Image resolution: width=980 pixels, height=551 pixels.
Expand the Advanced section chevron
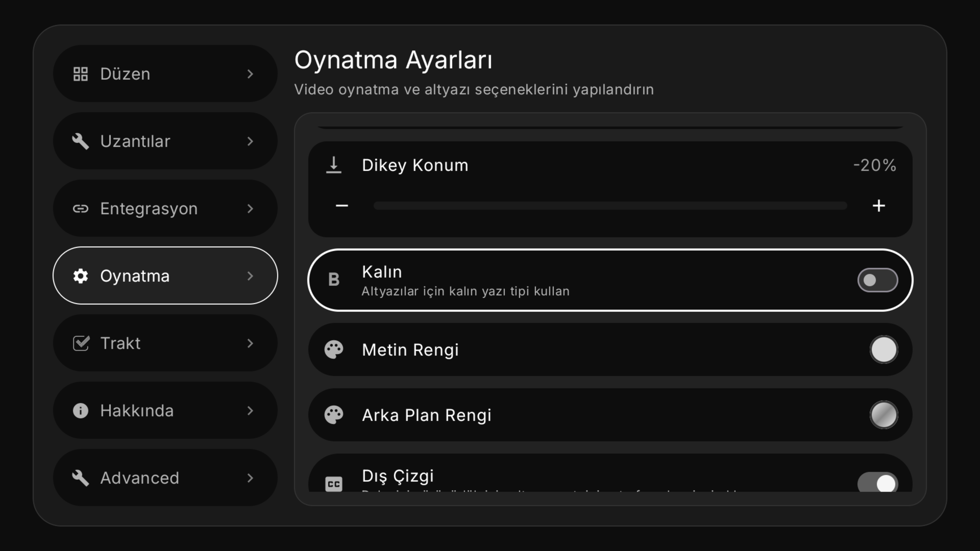250,478
